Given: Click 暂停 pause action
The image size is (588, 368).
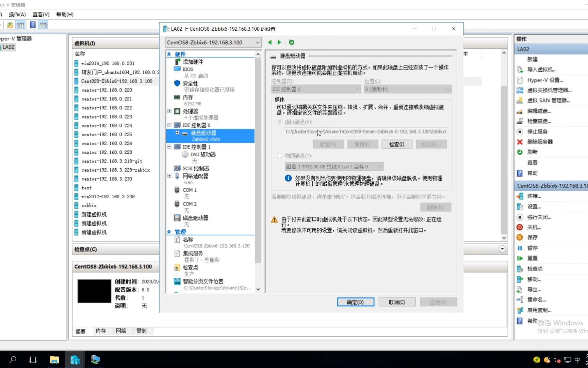Looking at the screenshot, I should [x=532, y=248].
